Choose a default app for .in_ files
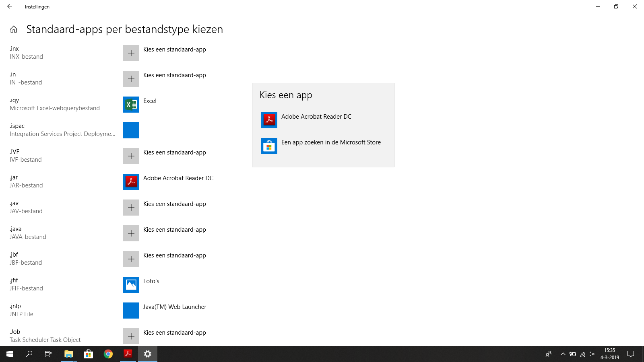The image size is (644, 362). [x=131, y=79]
